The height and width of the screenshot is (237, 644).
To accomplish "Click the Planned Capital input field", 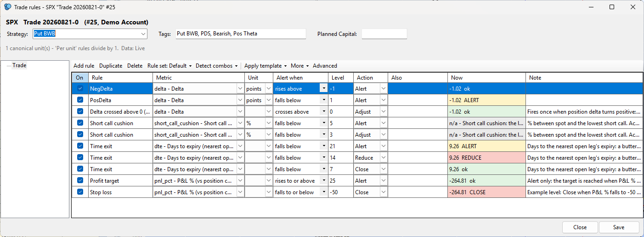I will click(x=384, y=34).
